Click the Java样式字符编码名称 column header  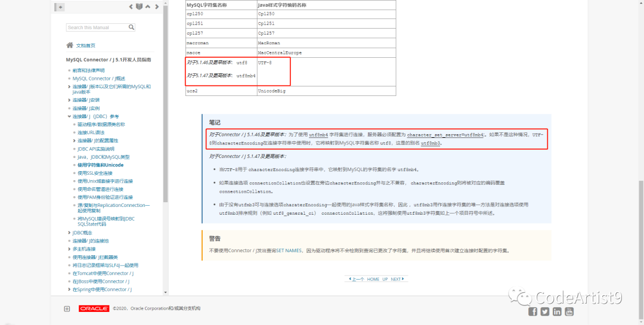(327, 5)
